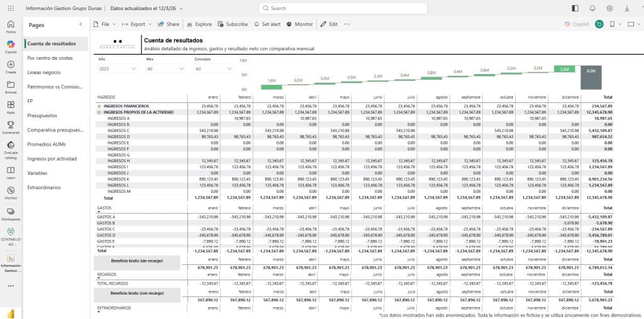The width and height of the screenshot is (644, 319).
Task: Click Set alert in the toolbar
Action: (267, 24)
